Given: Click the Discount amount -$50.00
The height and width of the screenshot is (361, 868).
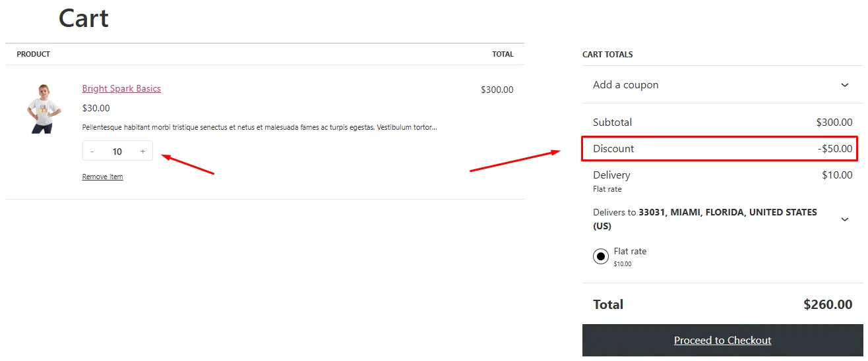Looking at the screenshot, I should [834, 149].
